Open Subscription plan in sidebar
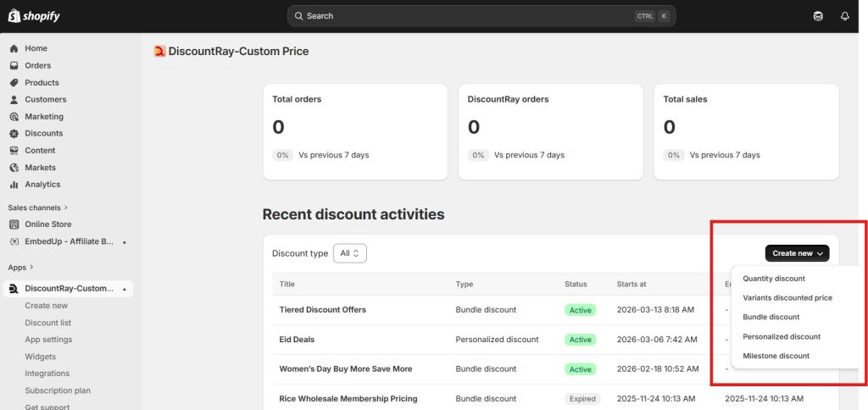Viewport: 868px width, 410px height. [x=58, y=391]
